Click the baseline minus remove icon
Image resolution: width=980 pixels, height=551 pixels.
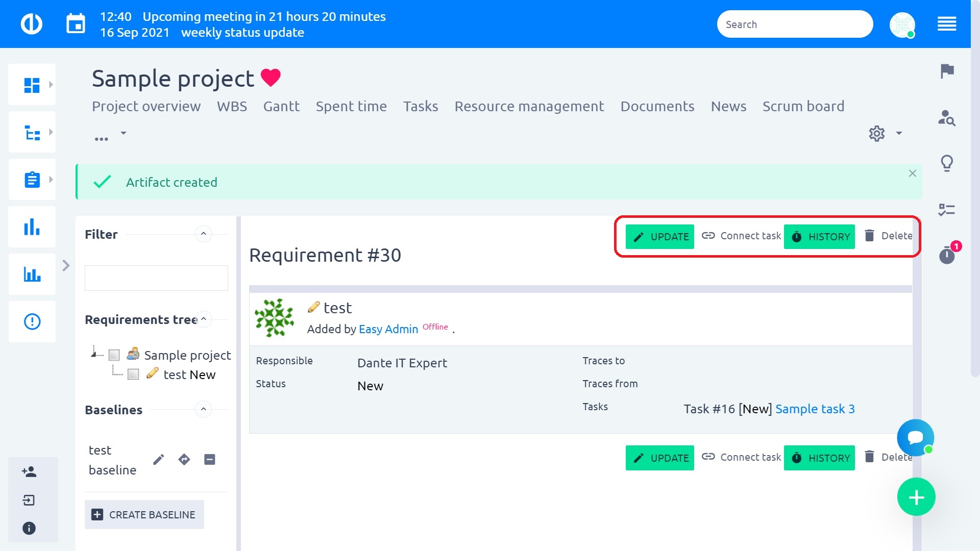(x=209, y=460)
